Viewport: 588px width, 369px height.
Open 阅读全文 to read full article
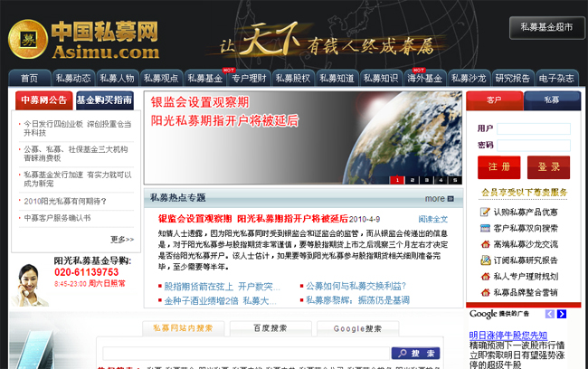pos(432,219)
